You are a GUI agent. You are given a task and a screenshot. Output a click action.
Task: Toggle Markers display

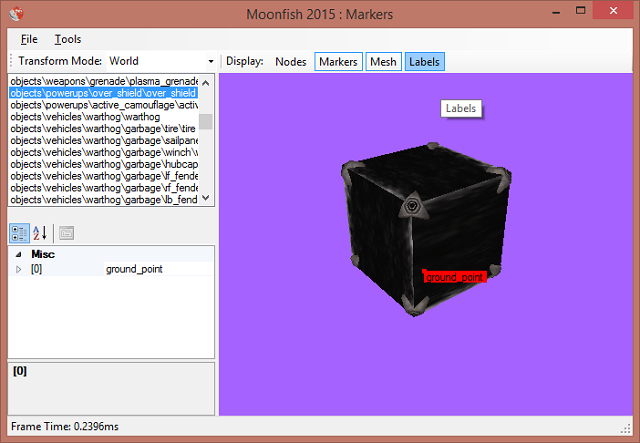coord(338,62)
